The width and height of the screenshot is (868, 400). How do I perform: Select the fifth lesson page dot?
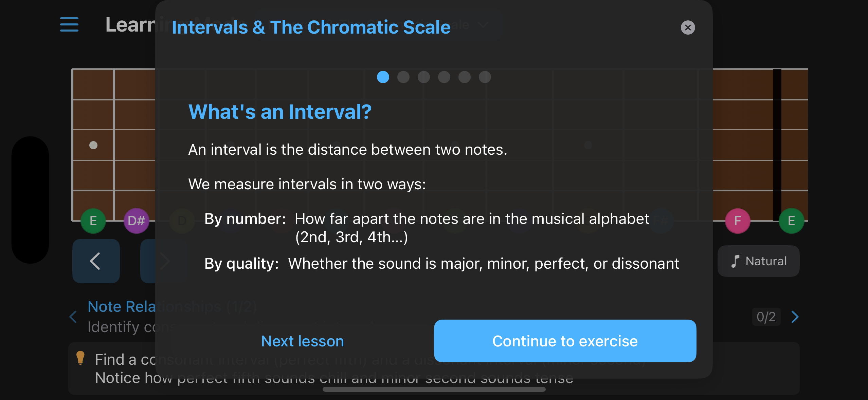tap(465, 77)
